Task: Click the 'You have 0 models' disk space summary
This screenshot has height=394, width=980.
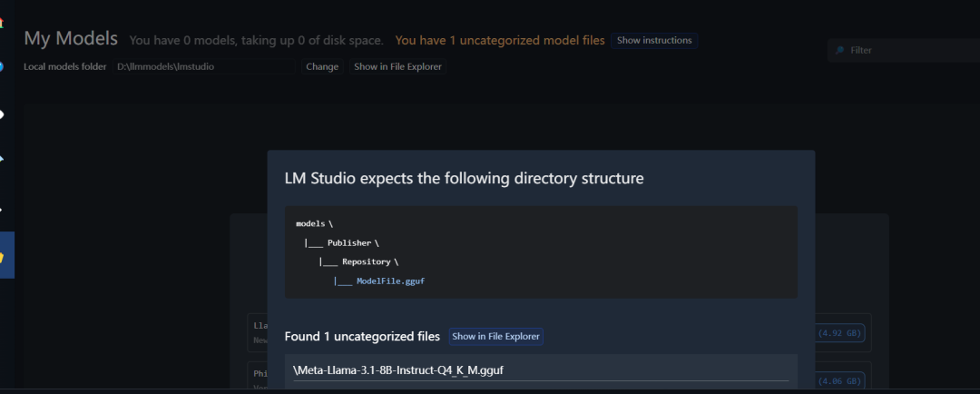Action: click(256, 41)
